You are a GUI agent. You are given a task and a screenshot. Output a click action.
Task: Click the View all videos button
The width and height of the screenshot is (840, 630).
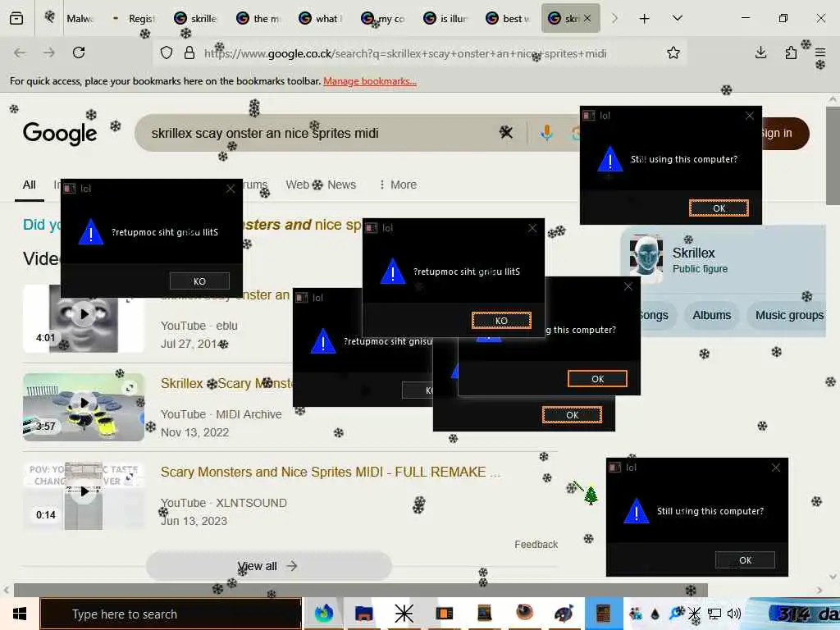pos(268,566)
